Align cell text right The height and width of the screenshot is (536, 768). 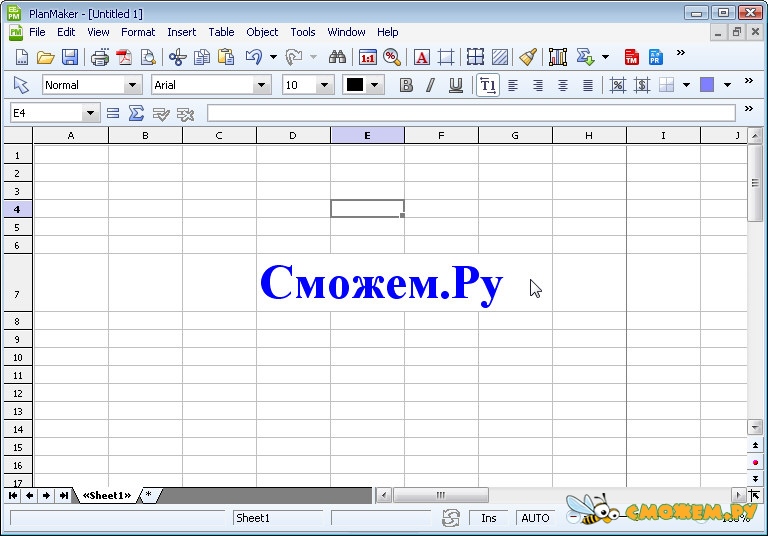538,85
